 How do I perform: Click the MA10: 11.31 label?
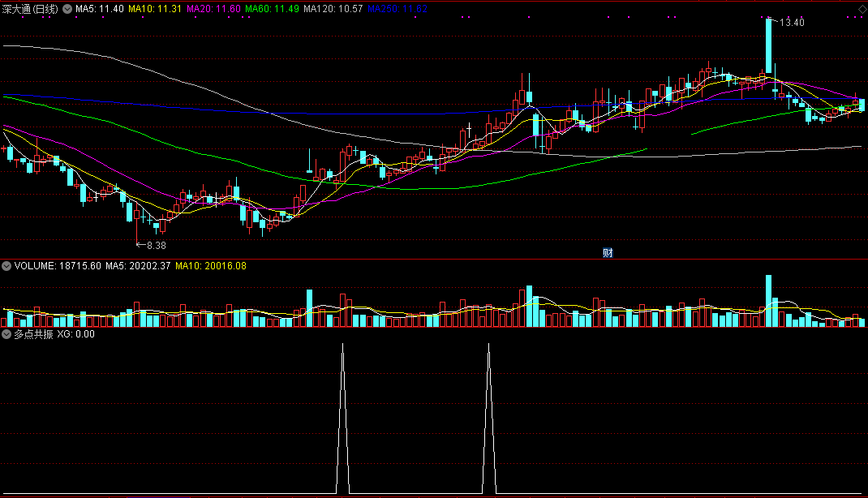coord(155,9)
